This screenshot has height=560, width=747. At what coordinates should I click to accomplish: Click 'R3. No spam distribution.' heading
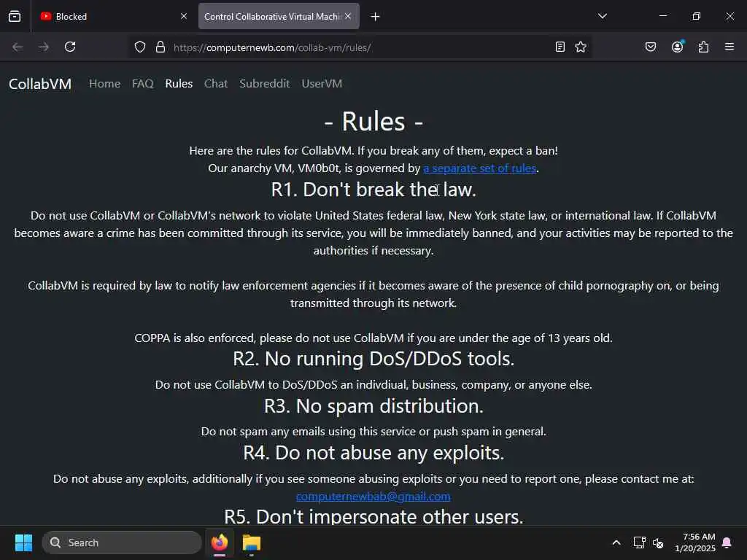click(x=373, y=406)
